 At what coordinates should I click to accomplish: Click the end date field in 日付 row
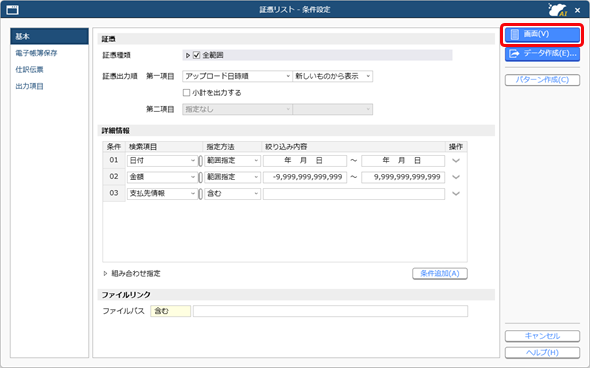pyautogui.click(x=403, y=161)
